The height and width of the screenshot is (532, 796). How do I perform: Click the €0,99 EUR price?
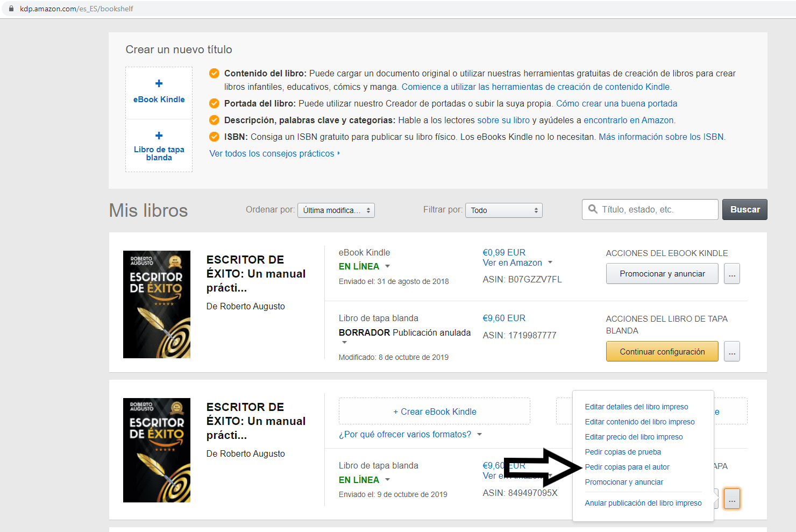[x=504, y=252]
